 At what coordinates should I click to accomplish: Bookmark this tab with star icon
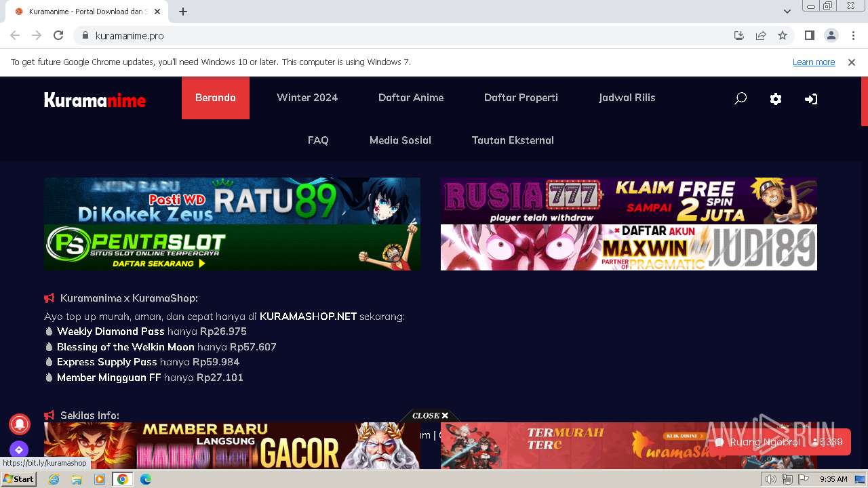[783, 35]
